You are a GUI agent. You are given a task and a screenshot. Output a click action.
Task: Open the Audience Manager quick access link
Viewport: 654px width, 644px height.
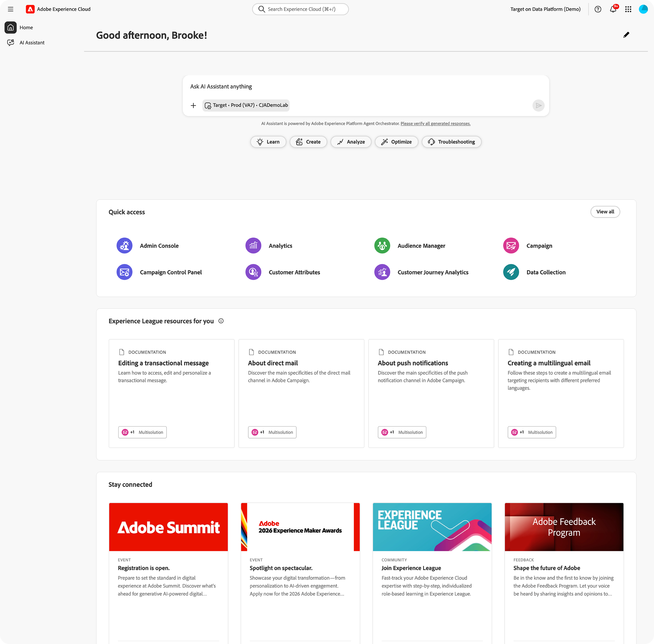[x=421, y=246]
